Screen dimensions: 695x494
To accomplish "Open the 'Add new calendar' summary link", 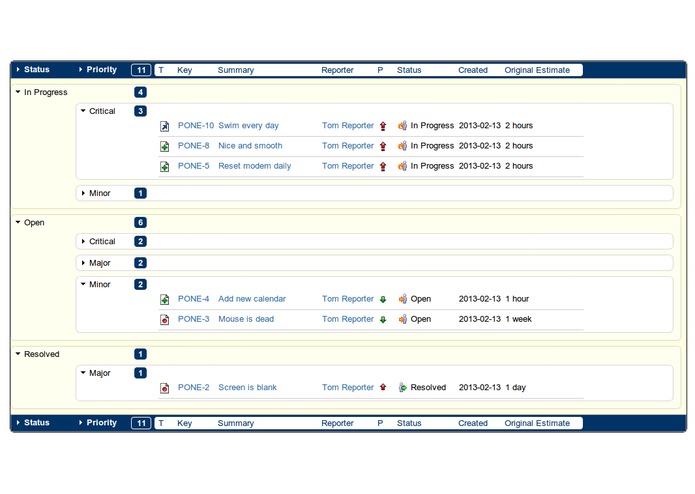I will coord(252,299).
